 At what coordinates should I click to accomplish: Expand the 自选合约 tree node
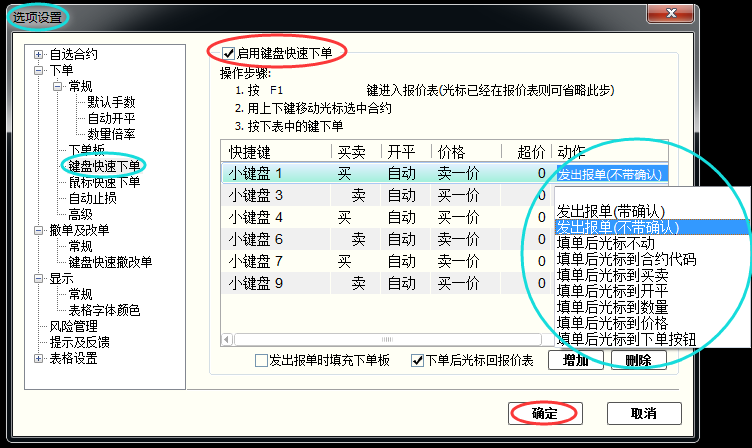[38, 54]
